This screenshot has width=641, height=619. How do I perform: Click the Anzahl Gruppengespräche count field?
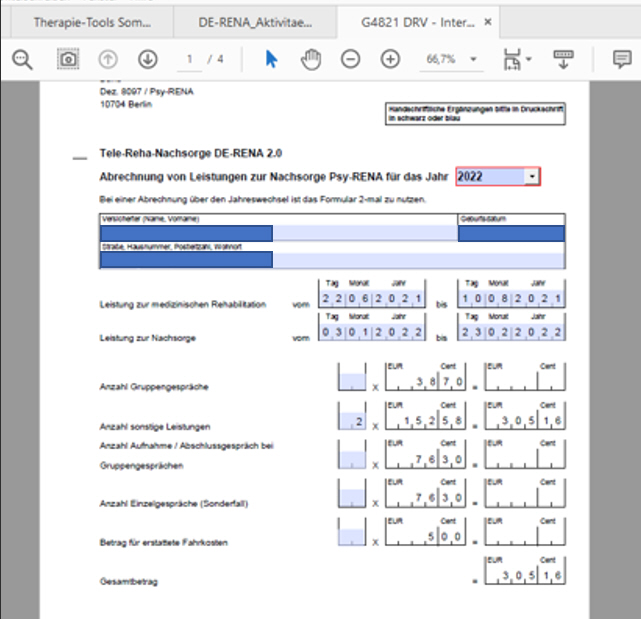[352, 379]
